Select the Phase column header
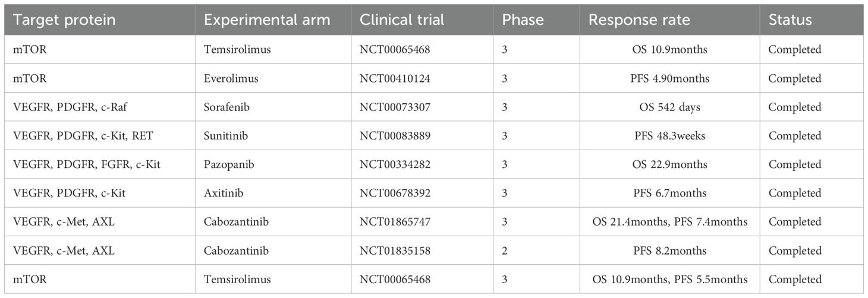Image resolution: width=868 pixels, height=298 pixels. tap(523, 20)
